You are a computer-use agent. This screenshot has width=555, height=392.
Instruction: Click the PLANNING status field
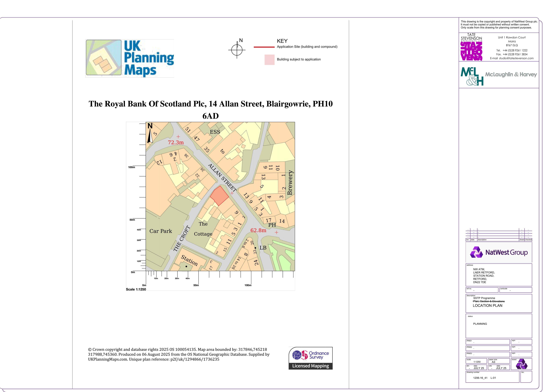499,326
